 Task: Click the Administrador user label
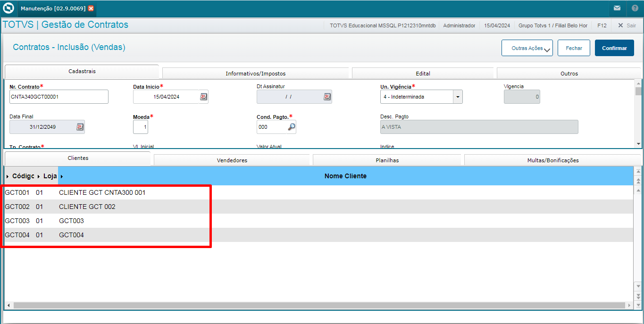[459, 25]
